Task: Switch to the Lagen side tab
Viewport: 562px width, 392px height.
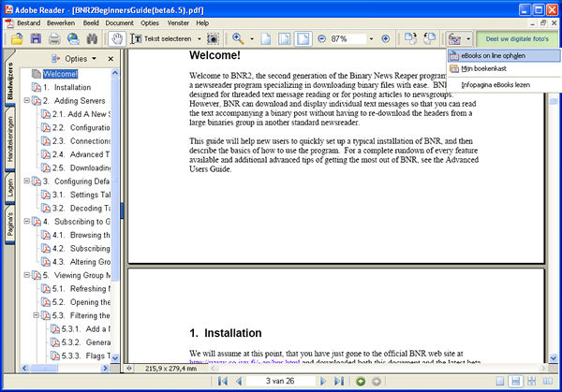Action: (x=9, y=188)
